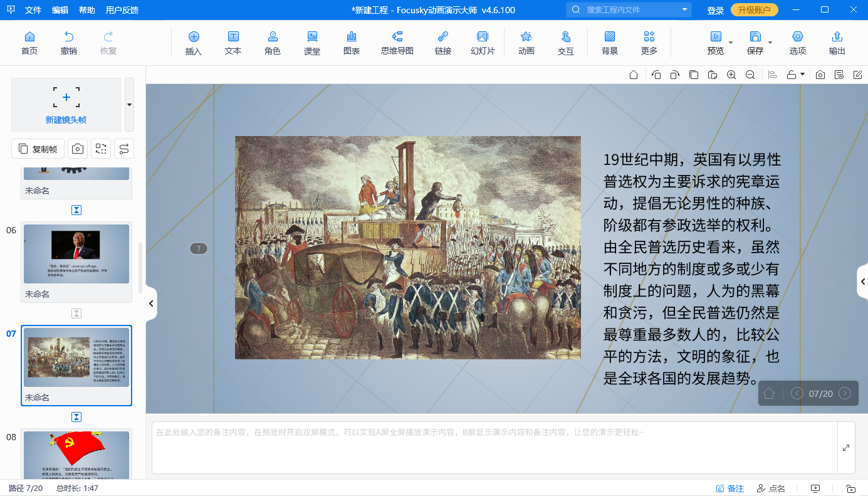This screenshot has height=496, width=868.
Task: Open the 更多 more tools menu
Action: 649,43
